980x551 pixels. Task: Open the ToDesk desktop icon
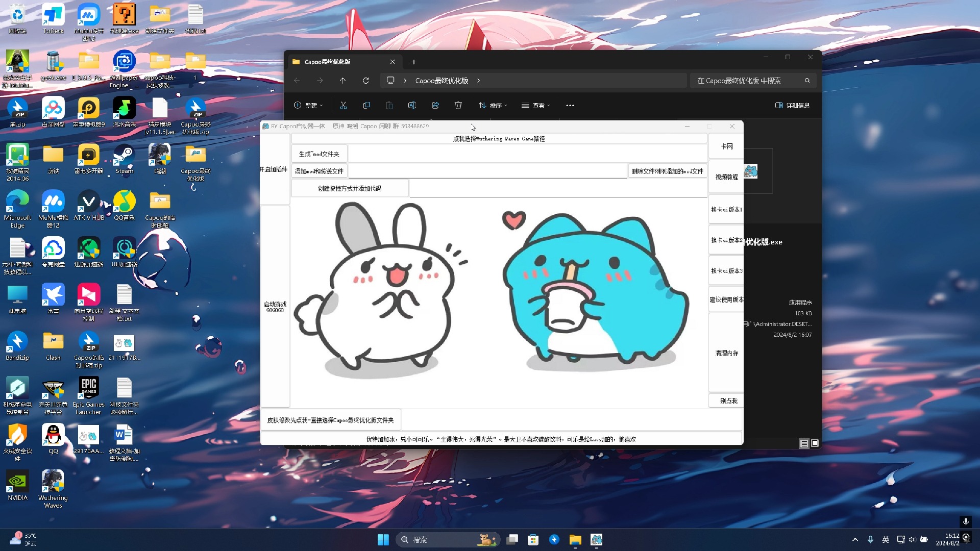pos(53,19)
